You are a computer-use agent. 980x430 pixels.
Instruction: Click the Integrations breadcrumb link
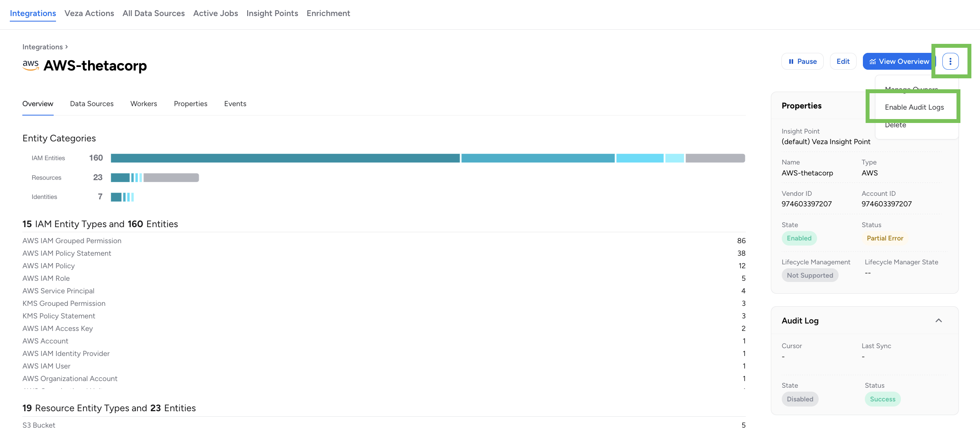click(42, 47)
